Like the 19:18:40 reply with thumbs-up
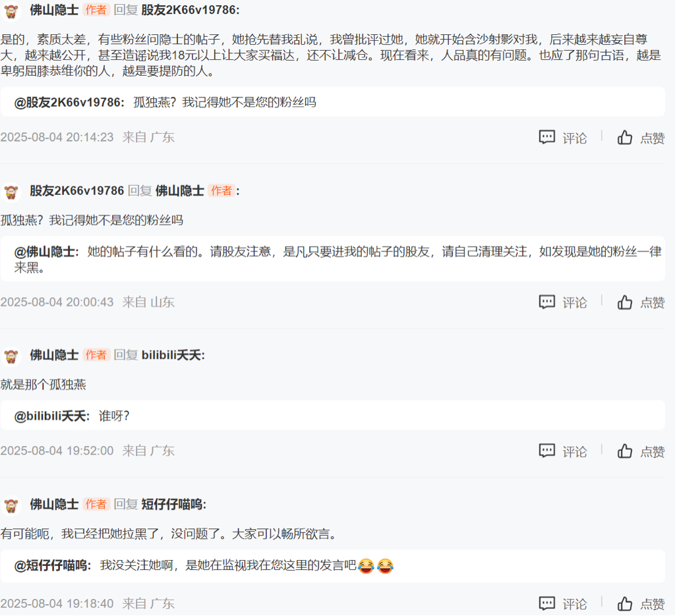This screenshot has height=616, width=675. (x=625, y=603)
